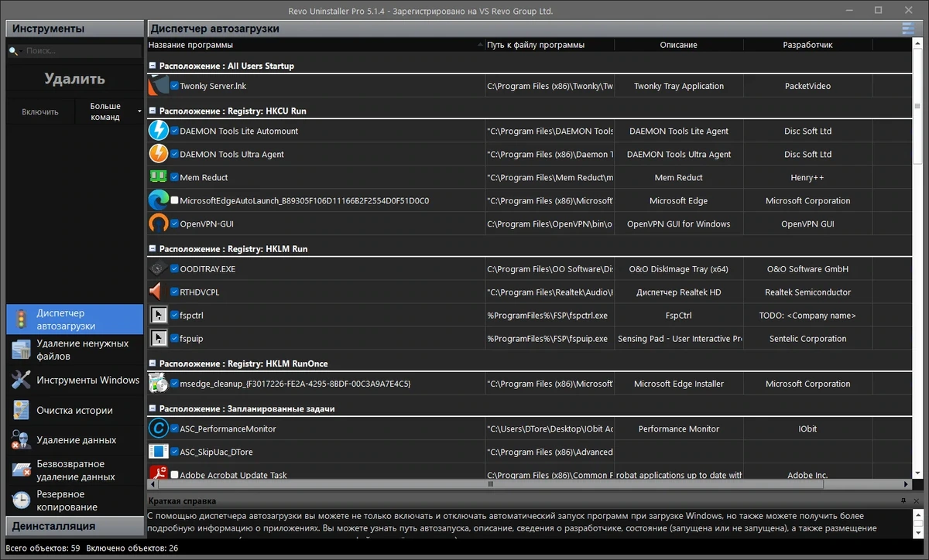
Task: Select Диспетчер автозагрузки in the sidebar
Action: pos(75,319)
